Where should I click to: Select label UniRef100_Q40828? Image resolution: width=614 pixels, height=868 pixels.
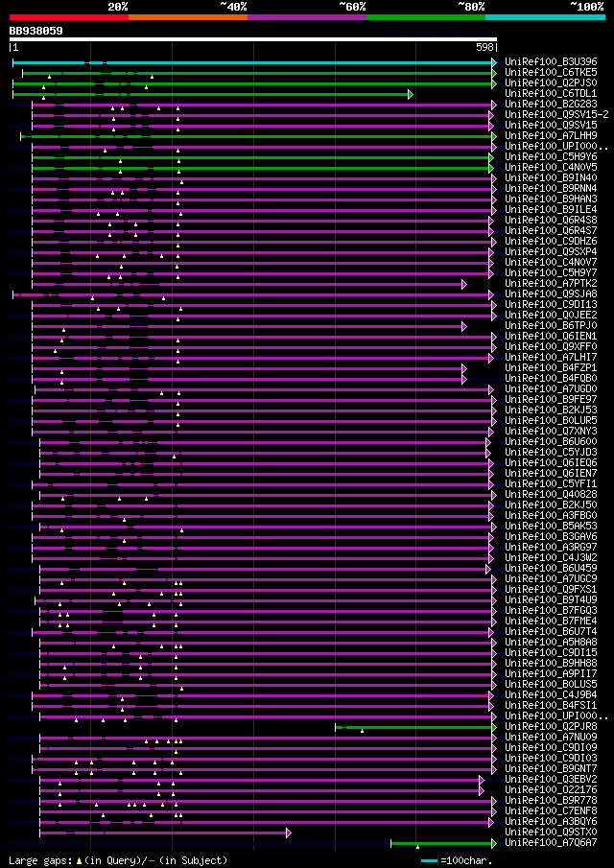pyautogui.click(x=549, y=494)
